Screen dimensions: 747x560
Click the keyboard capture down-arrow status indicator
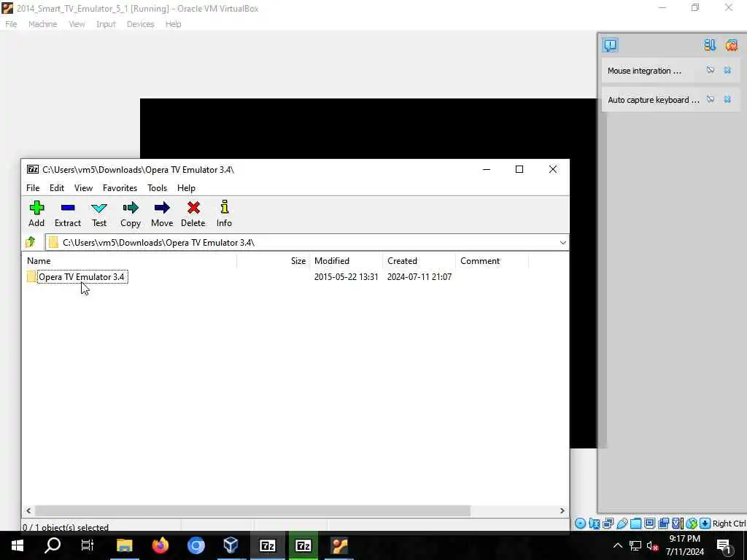pos(705,524)
